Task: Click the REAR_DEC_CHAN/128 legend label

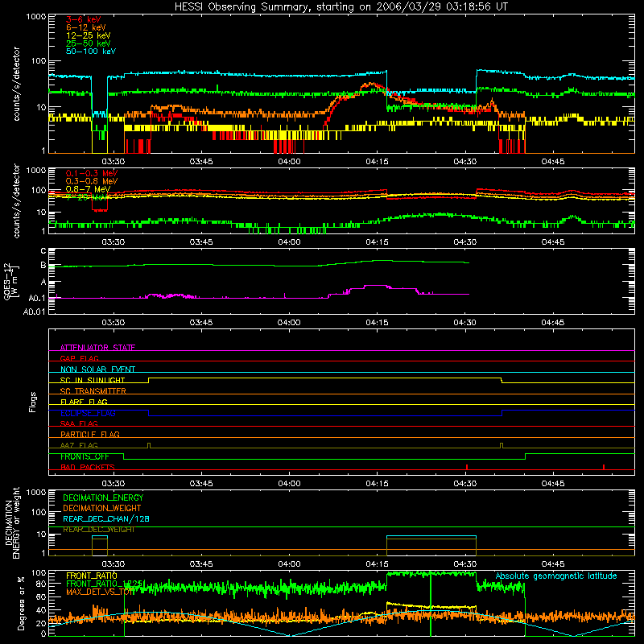Action: point(106,518)
